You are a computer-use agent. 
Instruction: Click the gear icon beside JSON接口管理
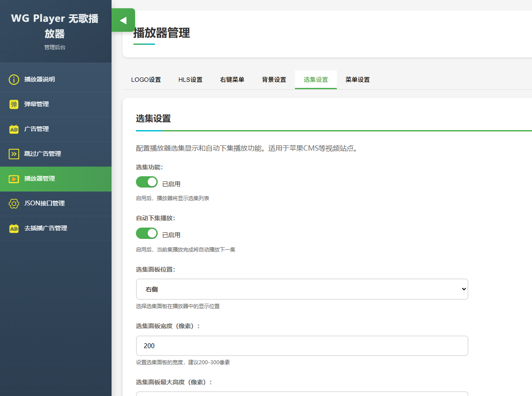(14, 204)
